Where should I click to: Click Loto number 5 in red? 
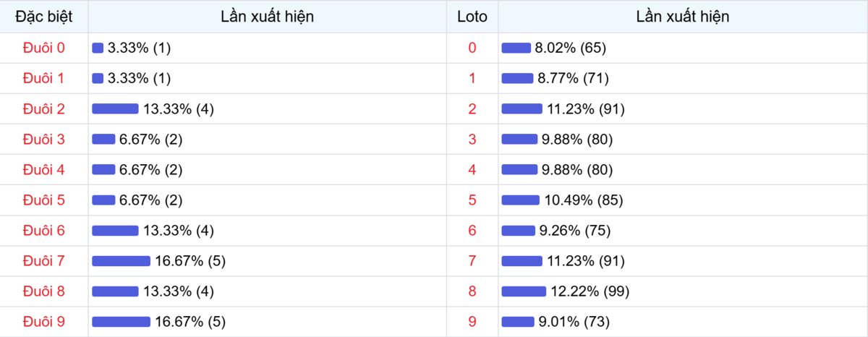(x=472, y=200)
